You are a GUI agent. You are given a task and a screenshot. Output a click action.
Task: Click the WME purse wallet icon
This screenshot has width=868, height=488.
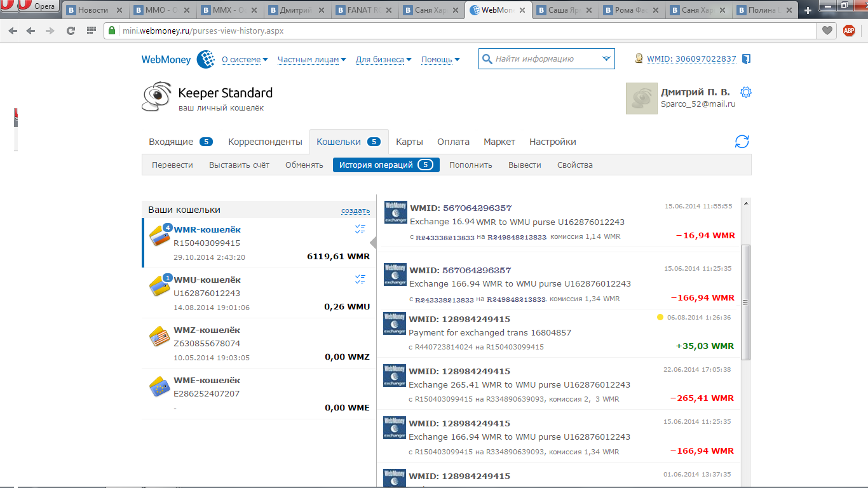pos(159,387)
